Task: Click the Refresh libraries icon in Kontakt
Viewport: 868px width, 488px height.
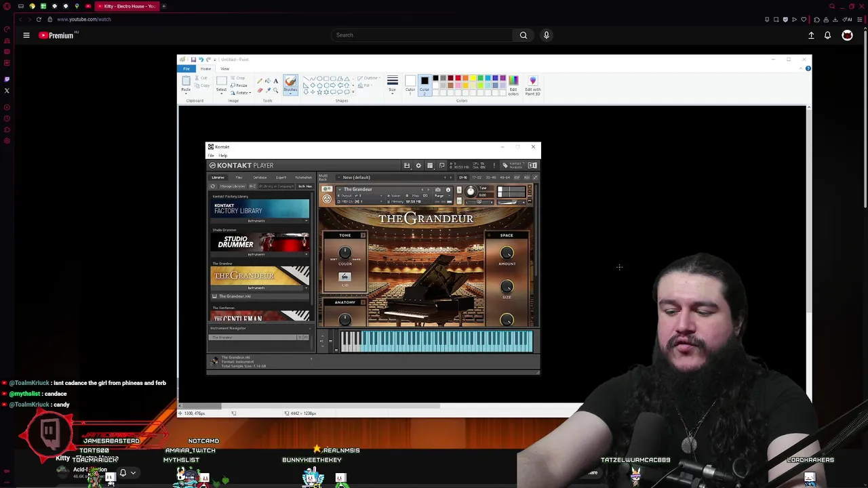Action: (213, 186)
